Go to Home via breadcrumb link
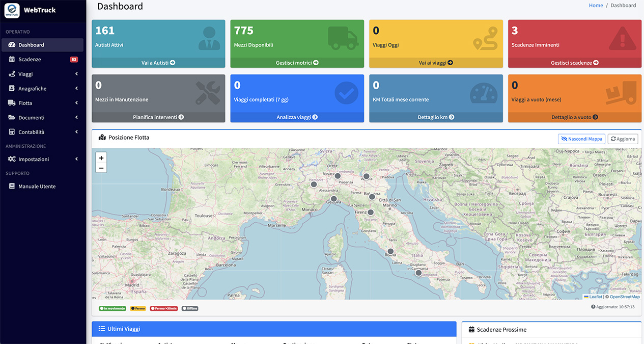This screenshot has height=344, width=644. coord(596,6)
